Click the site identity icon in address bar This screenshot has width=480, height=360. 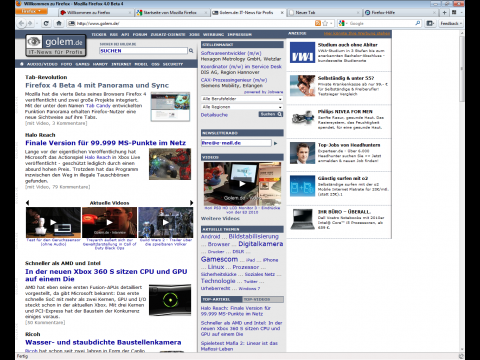pyautogui.click(x=71, y=23)
